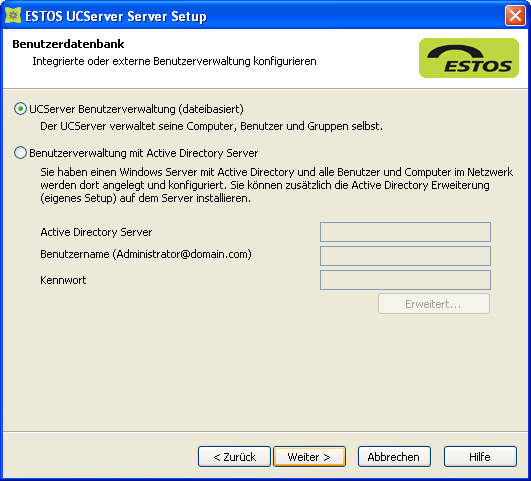The height and width of the screenshot is (481, 531).
Task: Go back with the < Zurück button
Action: click(x=234, y=457)
